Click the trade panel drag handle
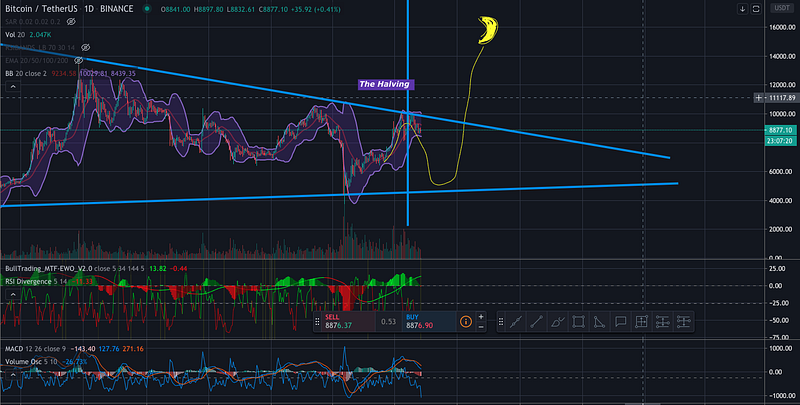800x405 pixels. click(x=317, y=322)
